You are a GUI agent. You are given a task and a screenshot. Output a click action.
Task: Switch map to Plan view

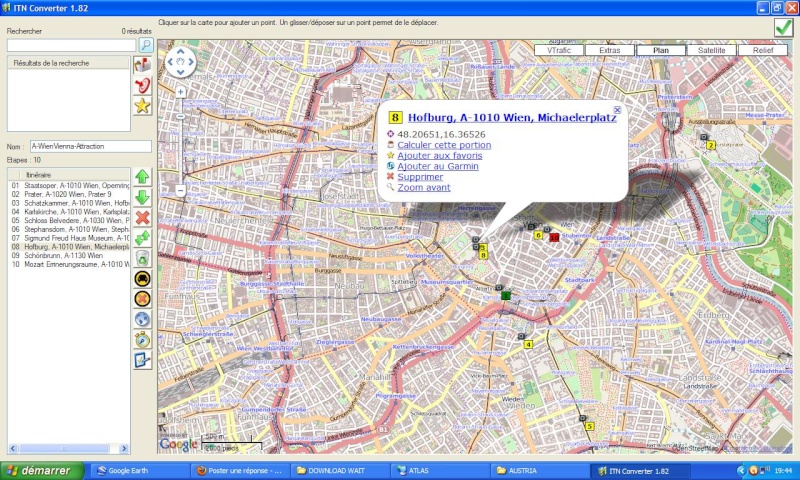661,50
